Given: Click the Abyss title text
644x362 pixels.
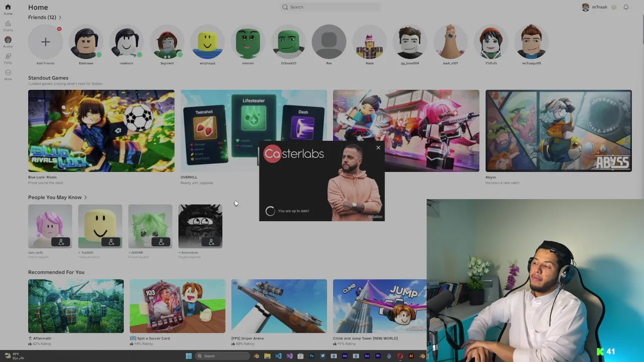Looking at the screenshot, I should click(x=491, y=177).
